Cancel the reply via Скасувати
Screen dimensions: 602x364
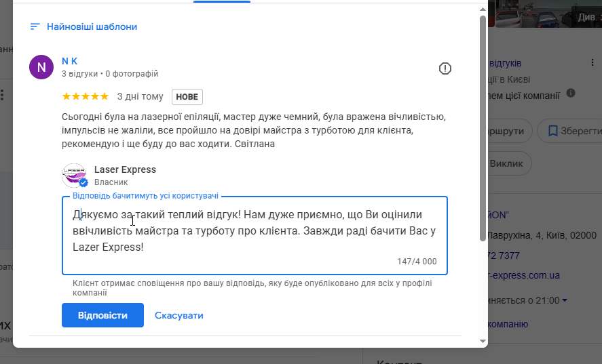[179, 315]
